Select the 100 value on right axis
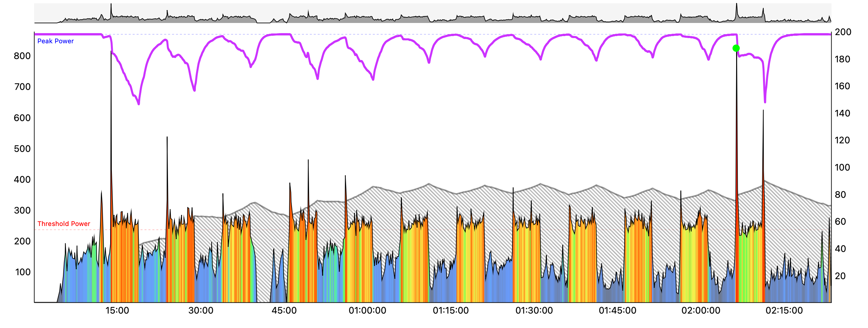This screenshot has height=328, width=868. [842, 167]
